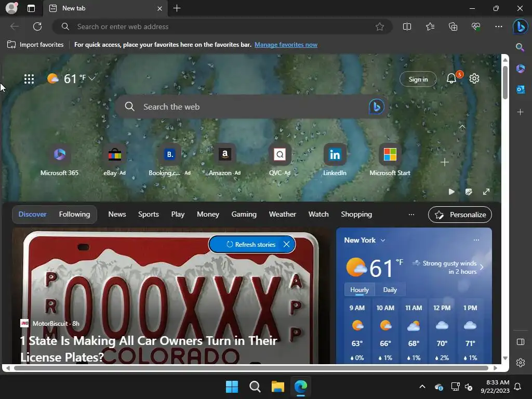Open Microsoft 365 quick link
532x399 pixels.
(x=59, y=160)
